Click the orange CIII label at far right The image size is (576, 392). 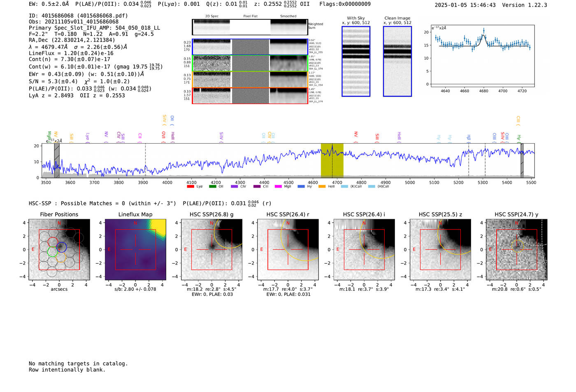coord(518,121)
